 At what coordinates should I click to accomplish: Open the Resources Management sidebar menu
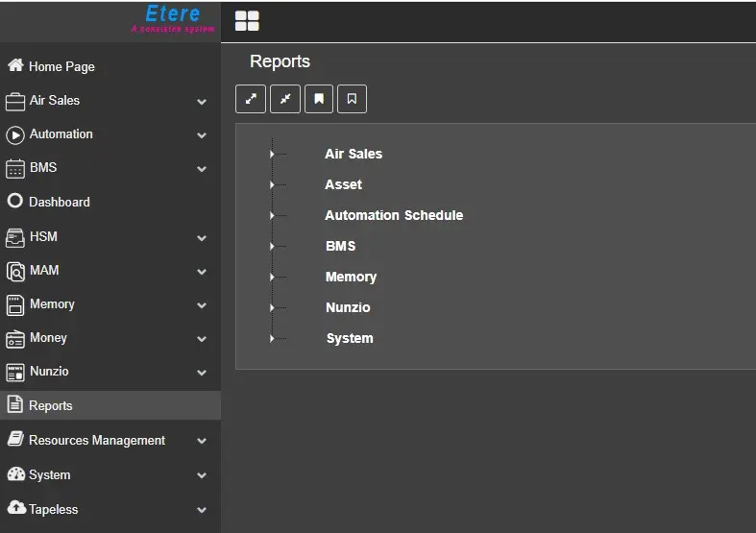(96, 440)
